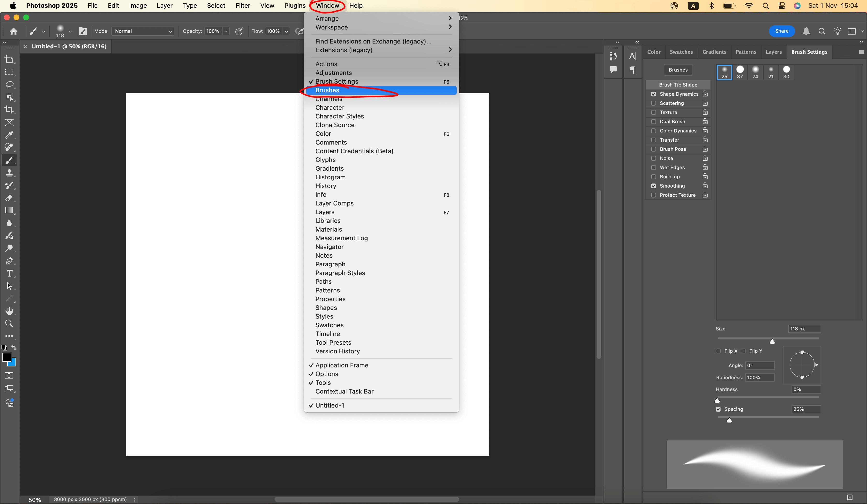Viewport: 867px width, 504px height.
Task: Open the brush preset picker arrow
Action: [70, 31]
